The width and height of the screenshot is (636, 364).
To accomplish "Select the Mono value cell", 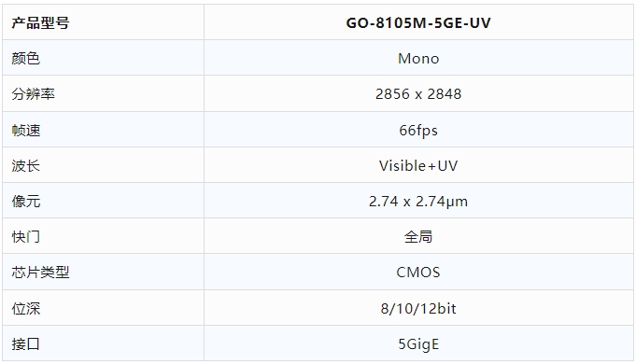I will [418, 58].
